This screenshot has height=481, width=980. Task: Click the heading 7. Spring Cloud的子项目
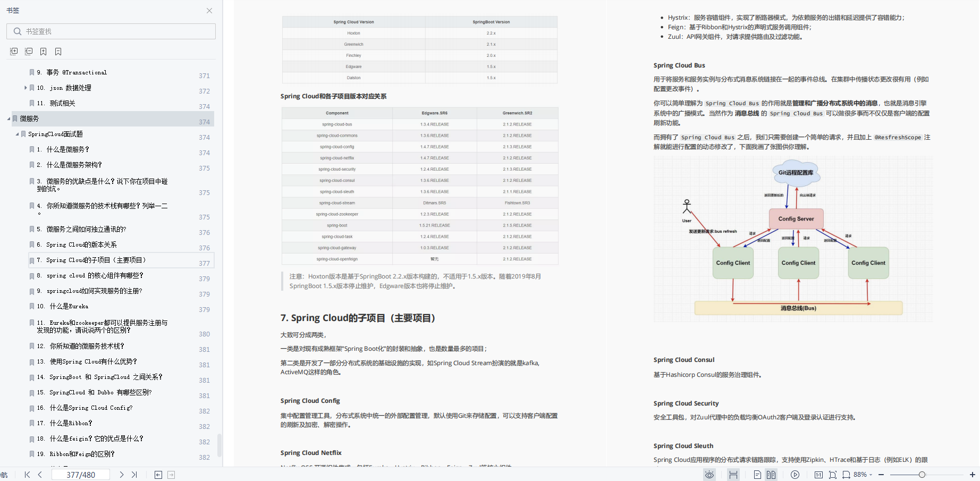(358, 318)
